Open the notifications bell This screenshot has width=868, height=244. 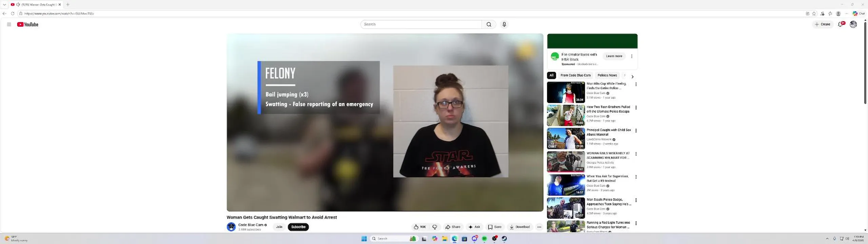(x=841, y=24)
